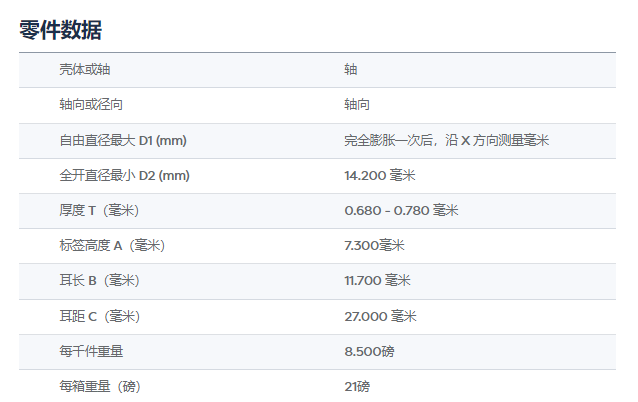Click the 8.500磅 weight value
The image size is (638, 402).
[x=370, y=351]
